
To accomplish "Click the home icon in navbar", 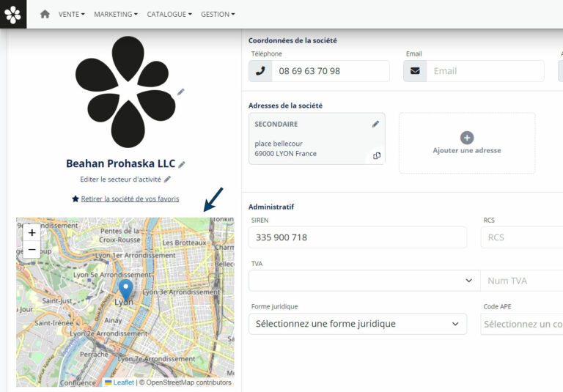I will coord(45,14).
